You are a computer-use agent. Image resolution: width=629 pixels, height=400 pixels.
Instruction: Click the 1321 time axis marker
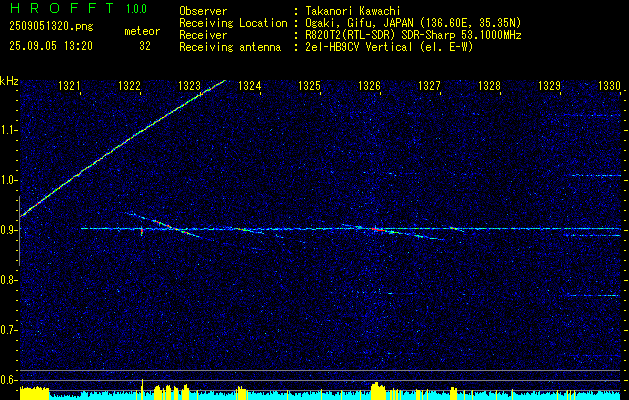click(x=70, y=85)
